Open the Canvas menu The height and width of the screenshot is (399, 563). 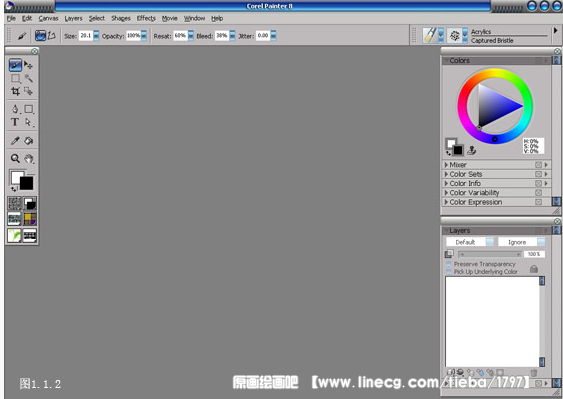coord(48,18)
